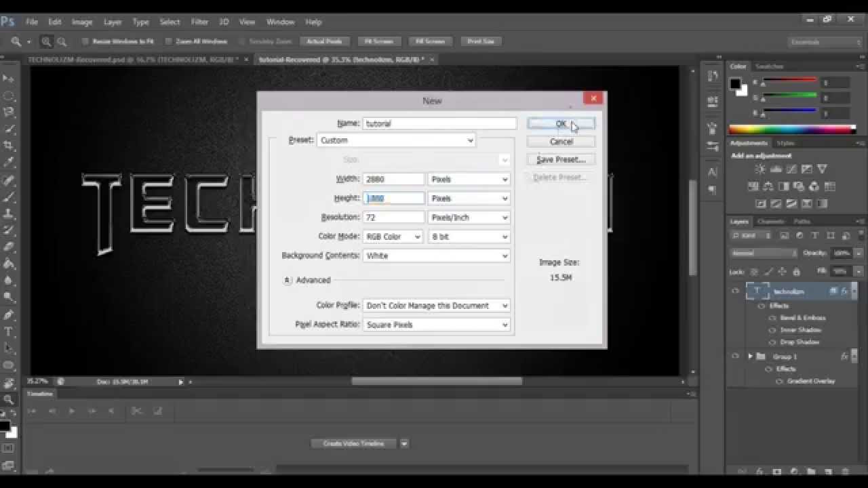Viewport: 868px width, 488px height.
Task: Click the Zoom In magnifier in options bar
Action: 46,41
